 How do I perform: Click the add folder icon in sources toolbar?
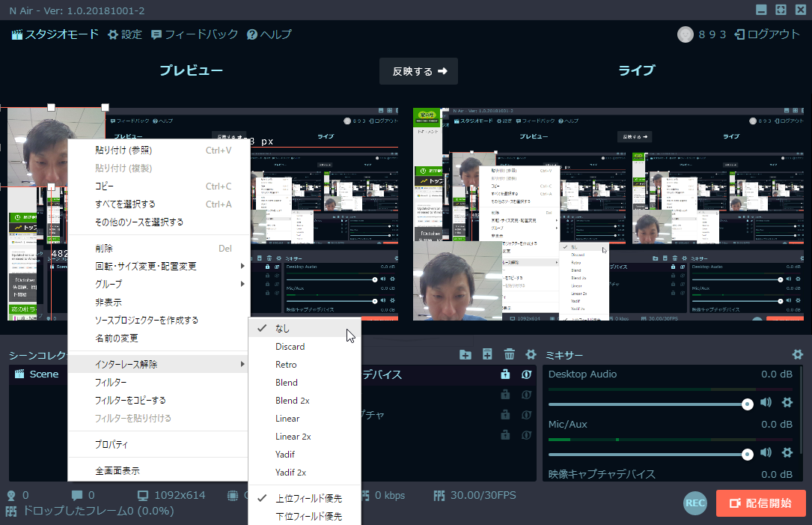click(x=465, y=354)
